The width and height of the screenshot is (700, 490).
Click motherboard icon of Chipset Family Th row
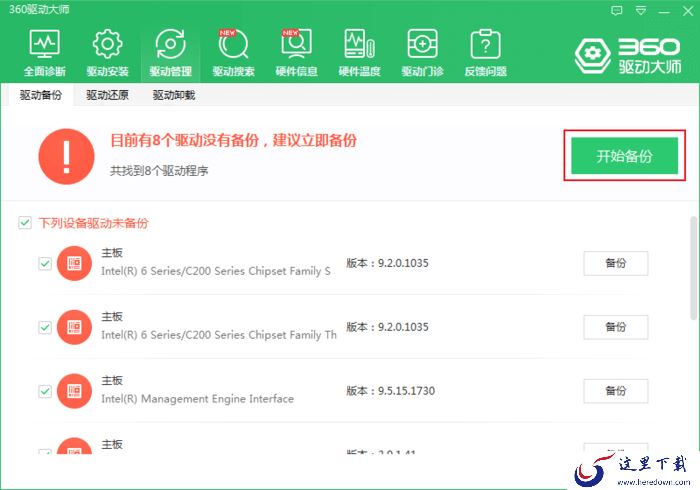point(74,327)
